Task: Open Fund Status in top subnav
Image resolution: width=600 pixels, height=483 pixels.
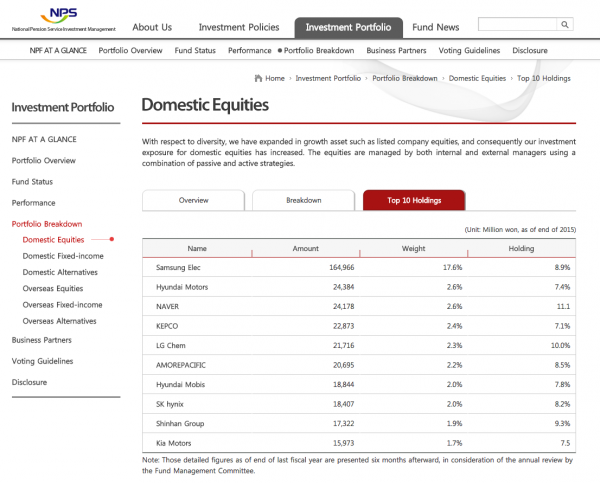Action: pos(195,51)
